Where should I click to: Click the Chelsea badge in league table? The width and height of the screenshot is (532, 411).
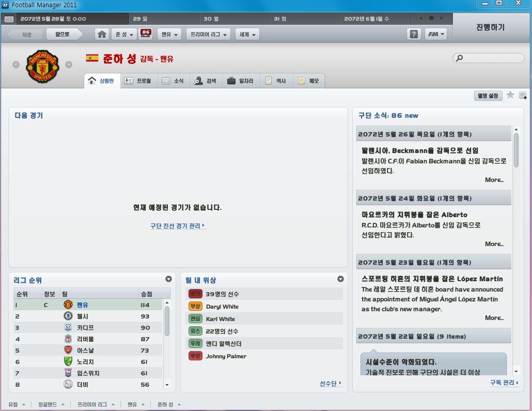click(x=68, y=316)
